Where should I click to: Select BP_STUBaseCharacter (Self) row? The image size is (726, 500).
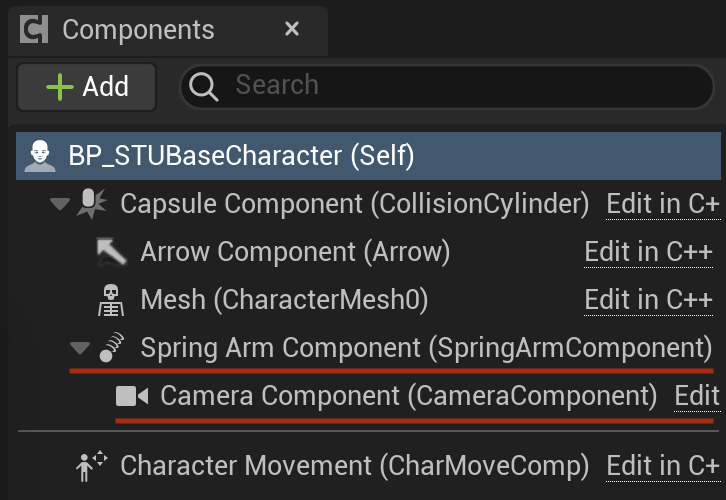tap(369, 156)
